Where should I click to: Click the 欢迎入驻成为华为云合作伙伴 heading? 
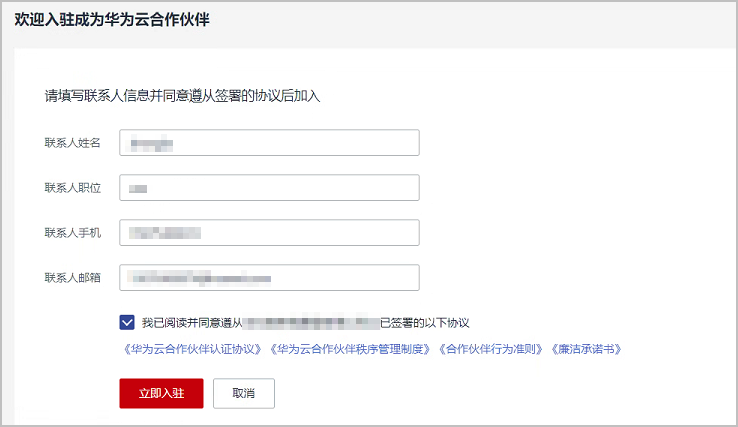point(112,20)
